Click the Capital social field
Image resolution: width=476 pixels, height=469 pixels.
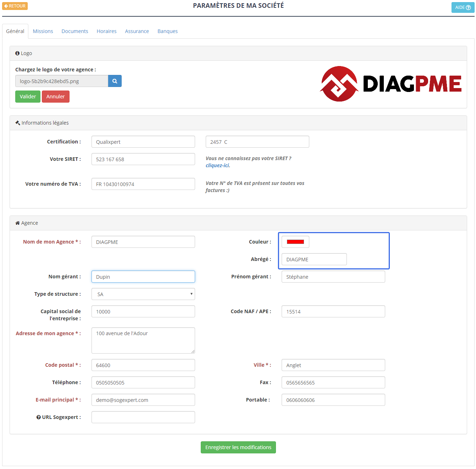143,311
